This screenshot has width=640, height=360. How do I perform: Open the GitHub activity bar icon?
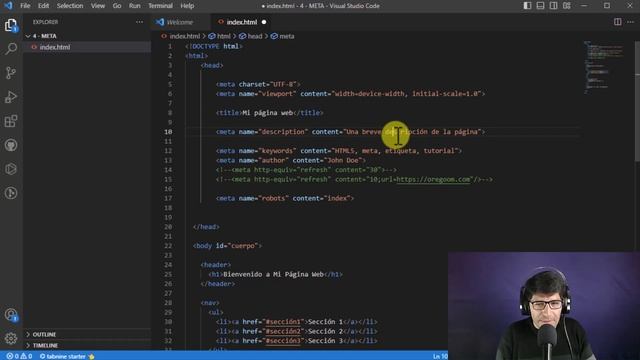pos(11,145)
